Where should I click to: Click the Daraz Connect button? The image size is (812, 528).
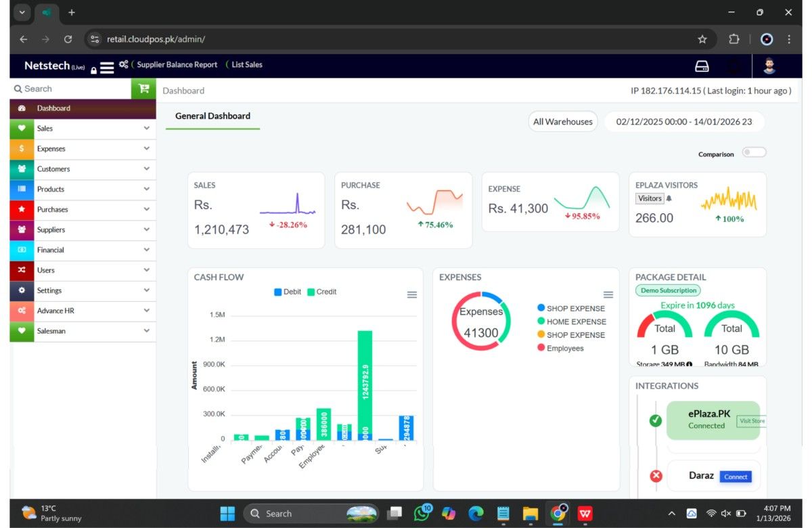(x=736, y=477)
